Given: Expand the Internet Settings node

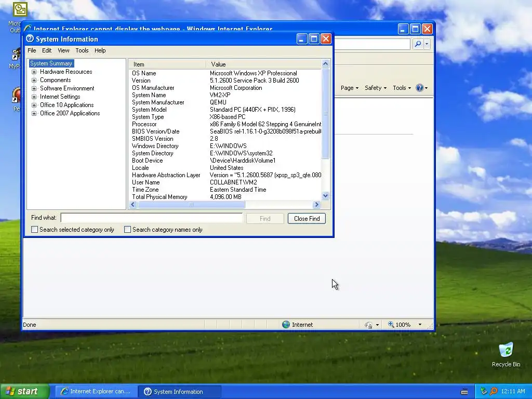Looking at the screenshot, I should [34, 97].
